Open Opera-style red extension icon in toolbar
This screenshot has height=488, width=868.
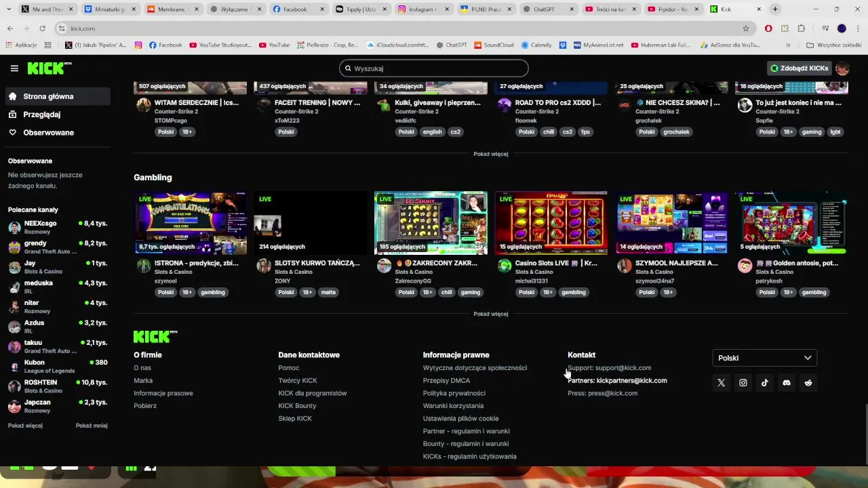pos(768,28)
